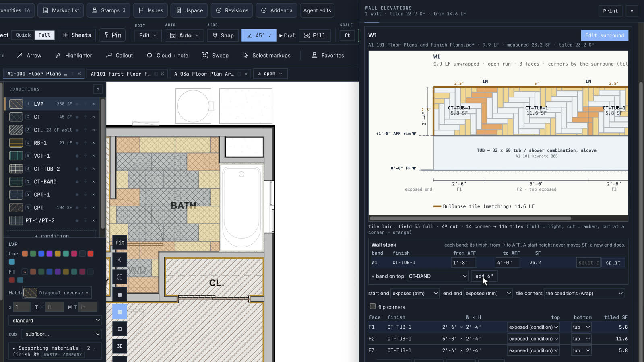Image resolution: width=644 pixels, height=362 pixels.
Task: Open the start end exposed (trim) dropdown
Action: pos(415,293)
